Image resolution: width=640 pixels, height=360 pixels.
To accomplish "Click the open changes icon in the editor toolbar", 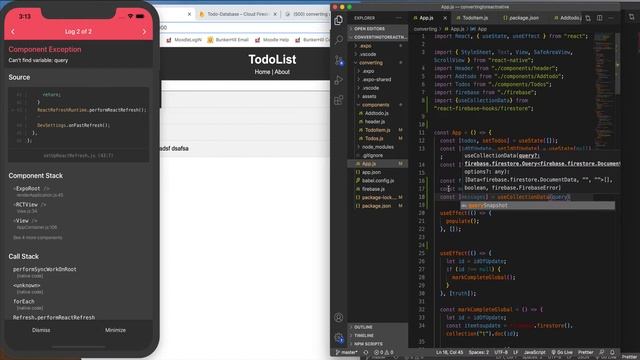I will (x=588, y=18).
